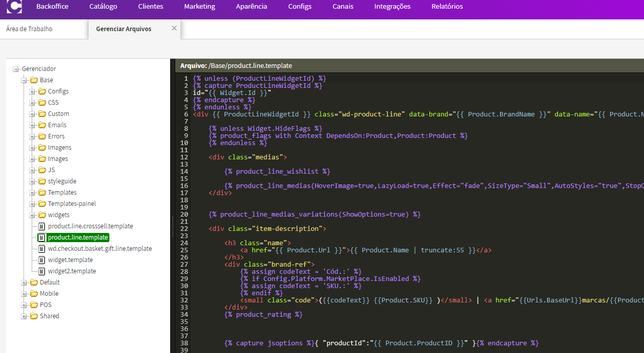Expand the POS folder
The width and height of the screenshot is (644, 353).
[x=24, y=305]
